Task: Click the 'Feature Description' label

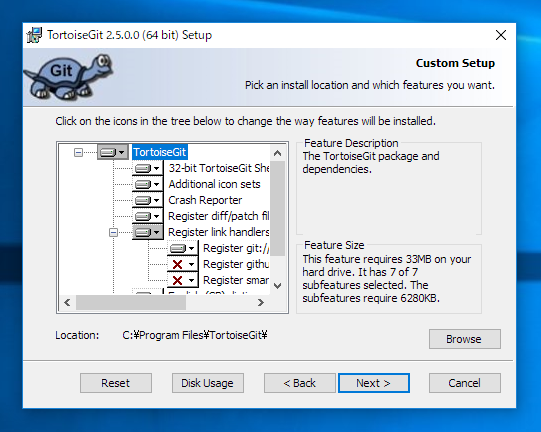Action: coord(351,143)
